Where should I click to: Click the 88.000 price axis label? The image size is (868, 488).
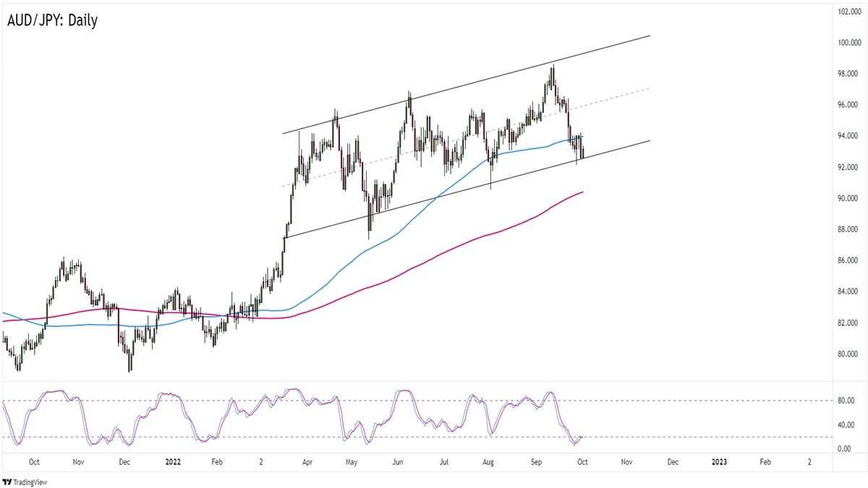[x=847, y=230]
